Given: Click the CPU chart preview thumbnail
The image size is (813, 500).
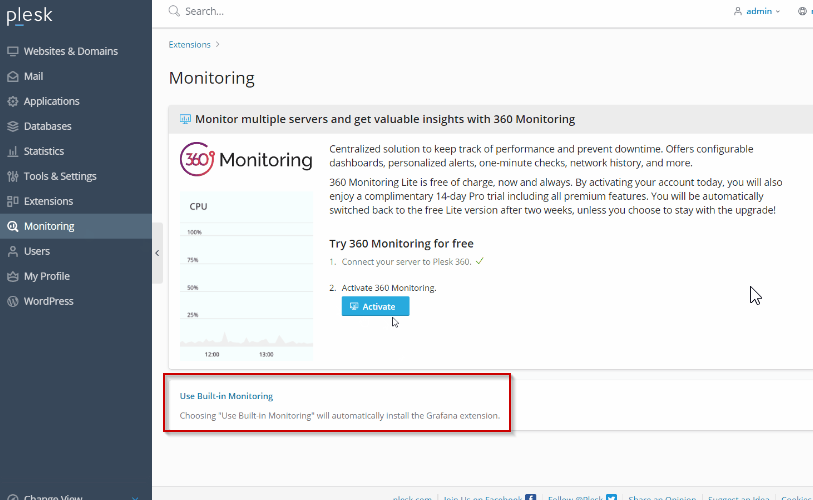Looking at the screenshot, I should point(246,275).
